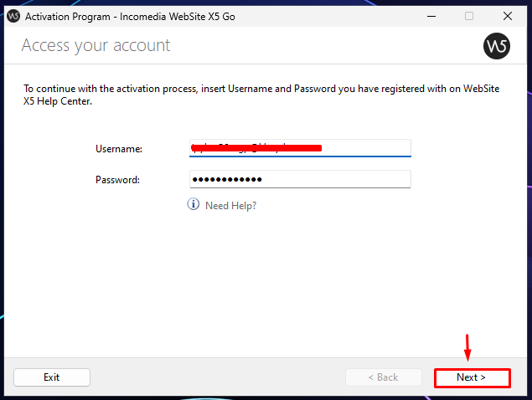This screenshot has width=532, height=400.
Task: Click the Activation Program window title text
Action: coord(130,17)
